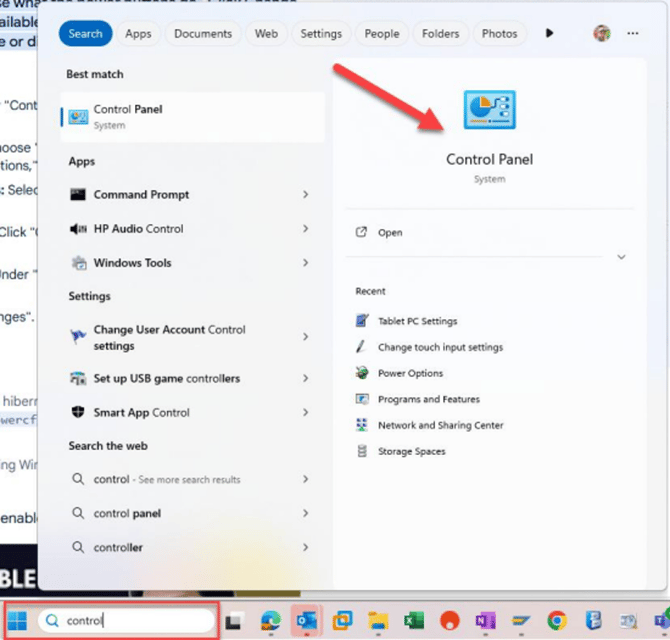The width and height of the screenshot is (670, 640).
Task: Launch Excel from the taskbar
Action: click(x=414, y=620)
